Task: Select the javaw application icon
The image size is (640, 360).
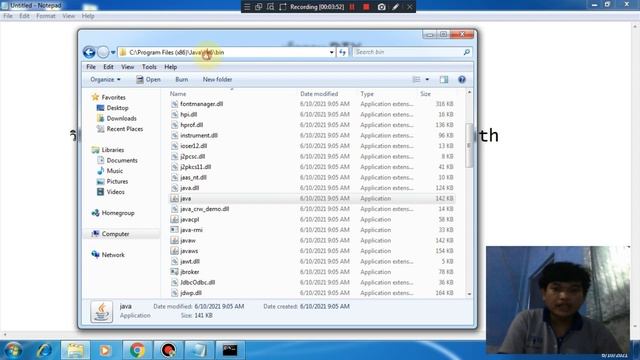Action: point(174,240)
